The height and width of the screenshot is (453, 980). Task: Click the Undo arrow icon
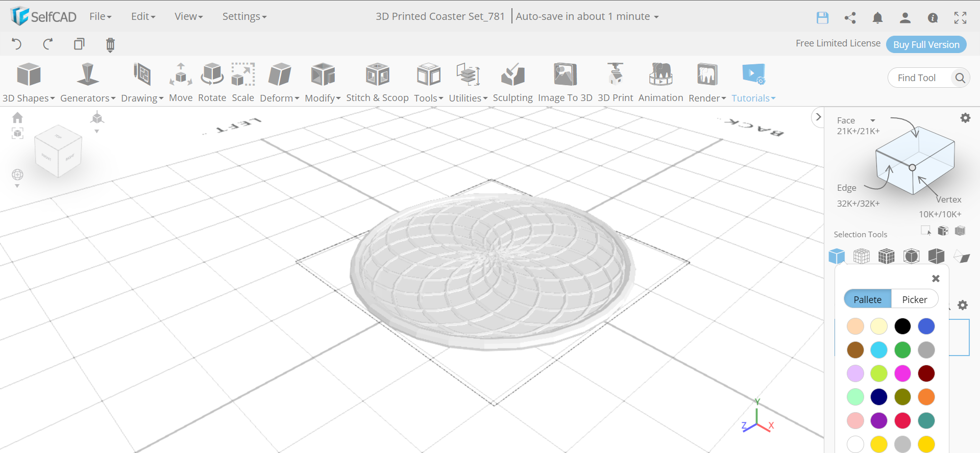[x=16, y=44]
